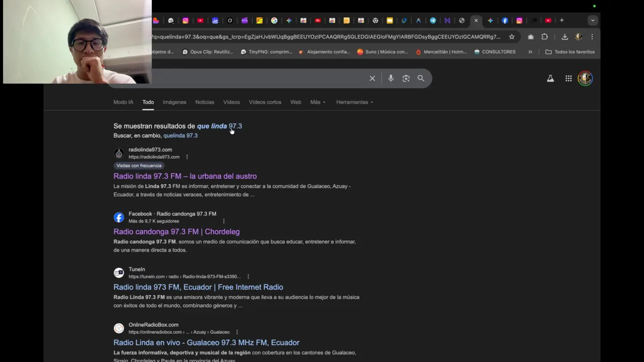This screenshot has width=644, height=362.
Task: Click 'Visitas con frecuencia' label
Action: click(x=139, y=165)
